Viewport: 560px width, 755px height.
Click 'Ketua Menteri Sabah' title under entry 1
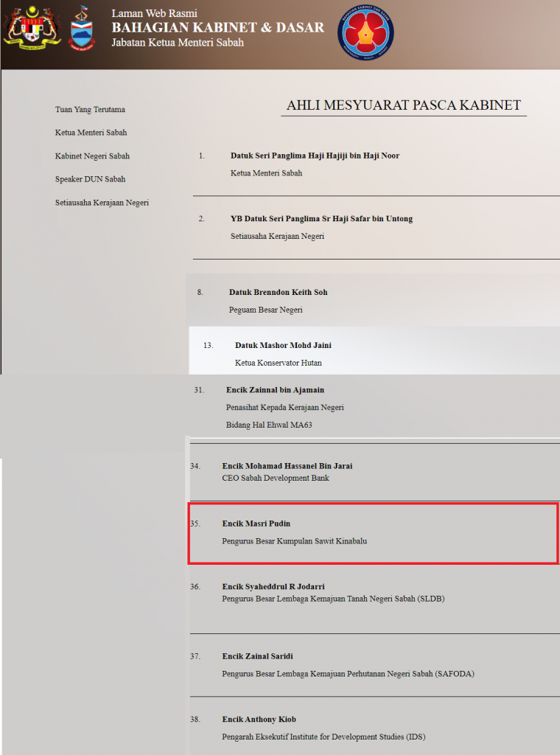click(266, 173)
